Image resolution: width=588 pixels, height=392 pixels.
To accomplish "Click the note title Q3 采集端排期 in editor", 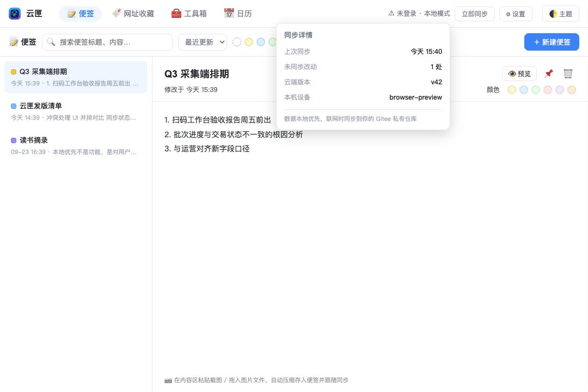I will click(x=197, y=74).
